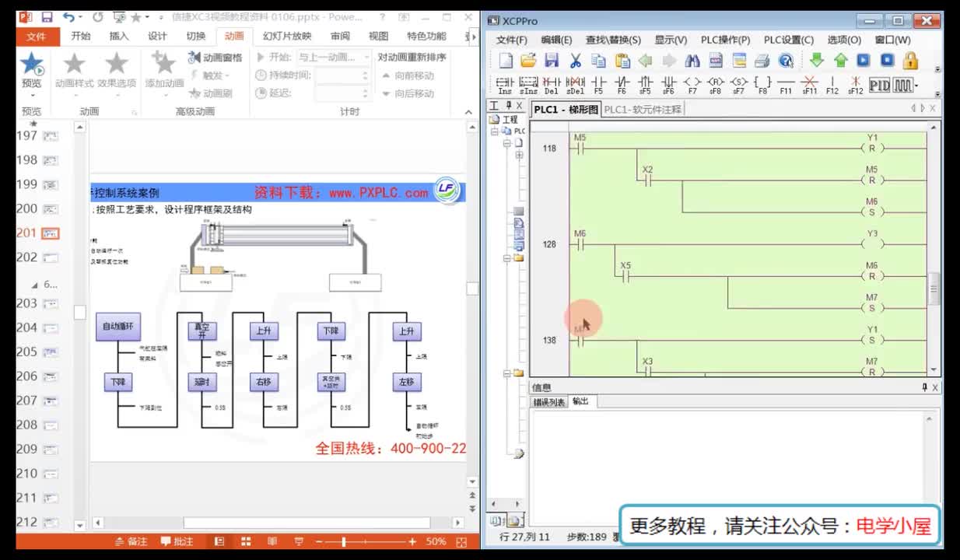Click Move Later (向后移动) button

pos(407,93)
